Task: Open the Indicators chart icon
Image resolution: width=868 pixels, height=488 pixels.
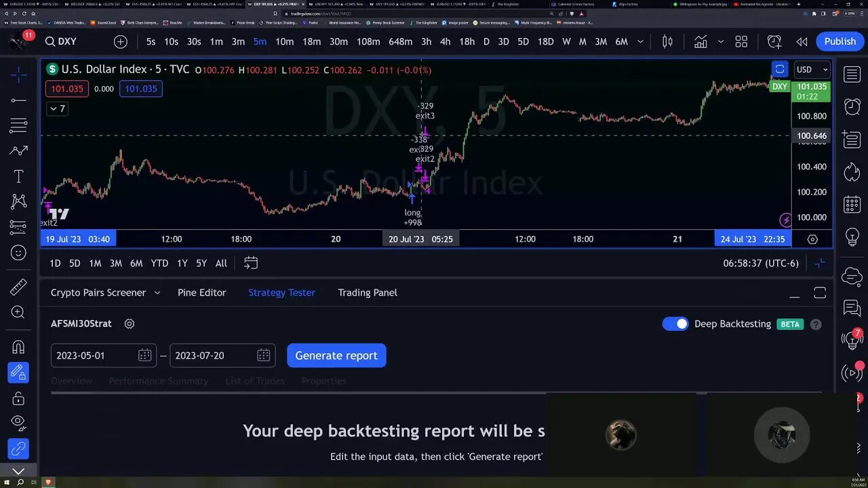Action: tap(701, 41)
